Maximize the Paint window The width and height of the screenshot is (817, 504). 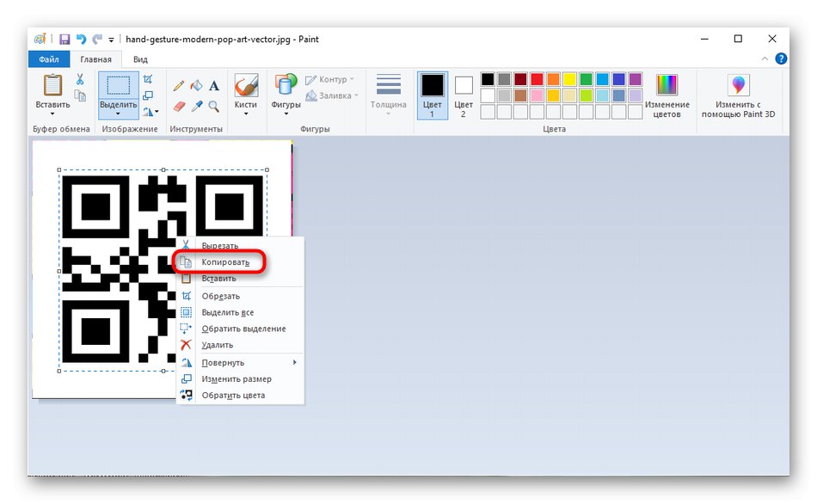[x=739, y=39]
